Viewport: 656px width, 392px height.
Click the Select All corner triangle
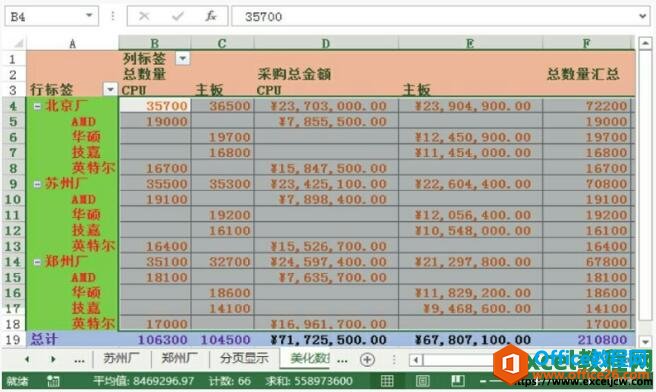click(x=18, y=43)
